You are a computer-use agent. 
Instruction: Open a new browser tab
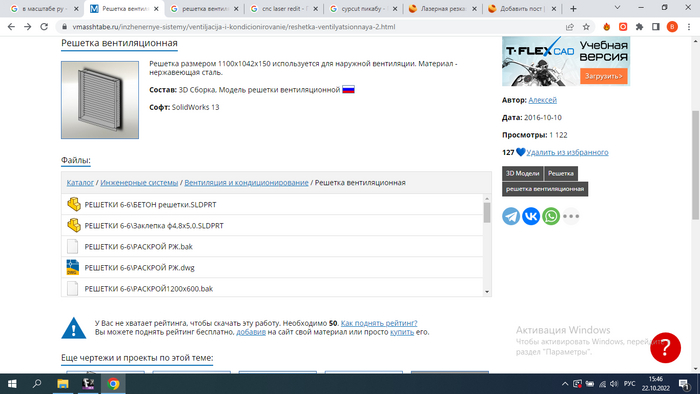(x=573, y=8)
